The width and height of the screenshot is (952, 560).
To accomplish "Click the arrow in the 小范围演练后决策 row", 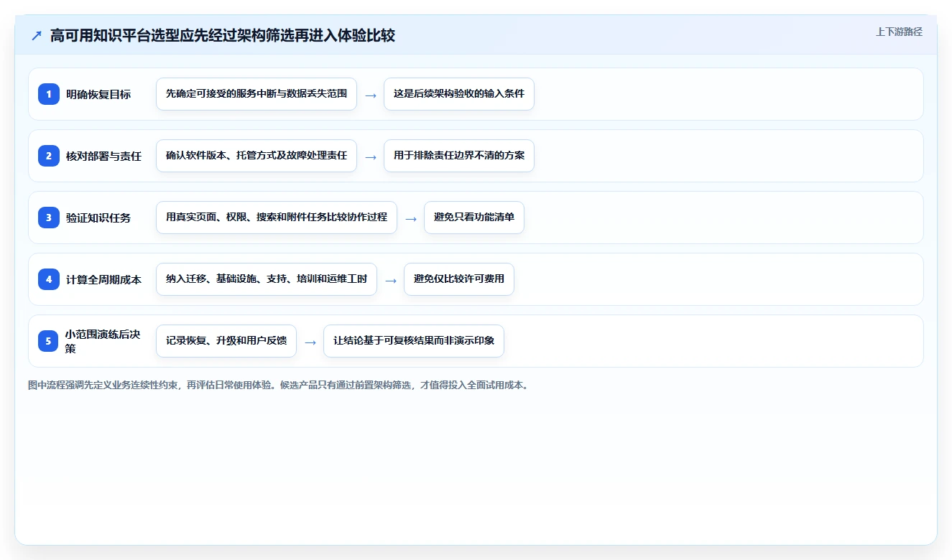I will pos(310,342).
